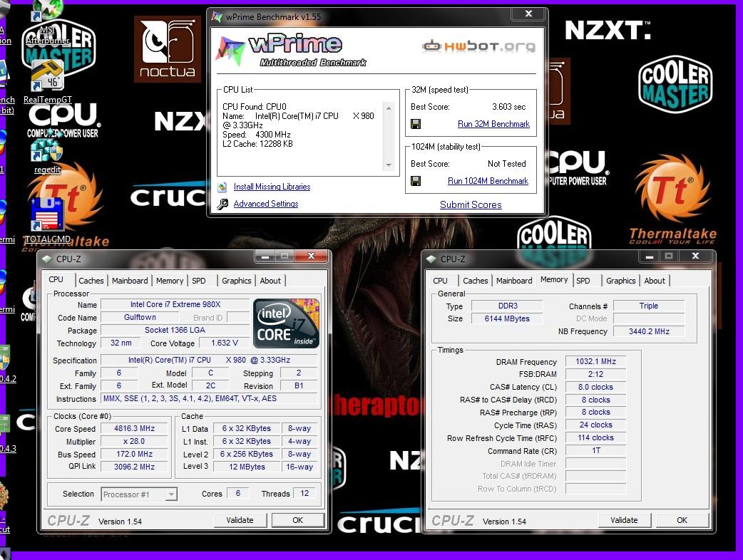Switch to Caches tab in left CPU-Z
743x560 pixels.
point(91,281)
